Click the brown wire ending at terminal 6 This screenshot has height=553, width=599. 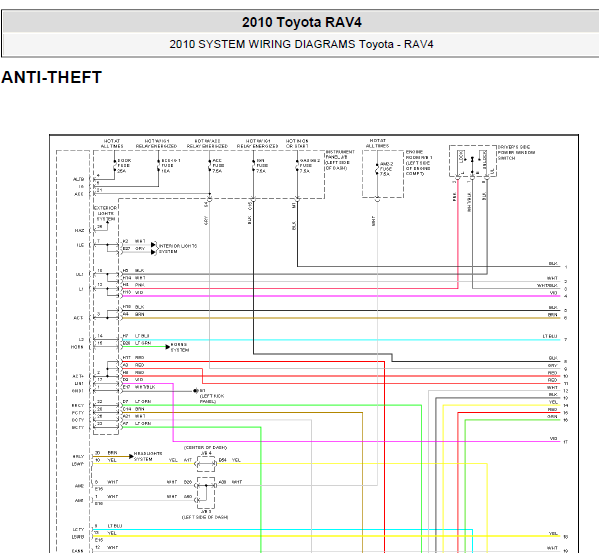point(341,318)
